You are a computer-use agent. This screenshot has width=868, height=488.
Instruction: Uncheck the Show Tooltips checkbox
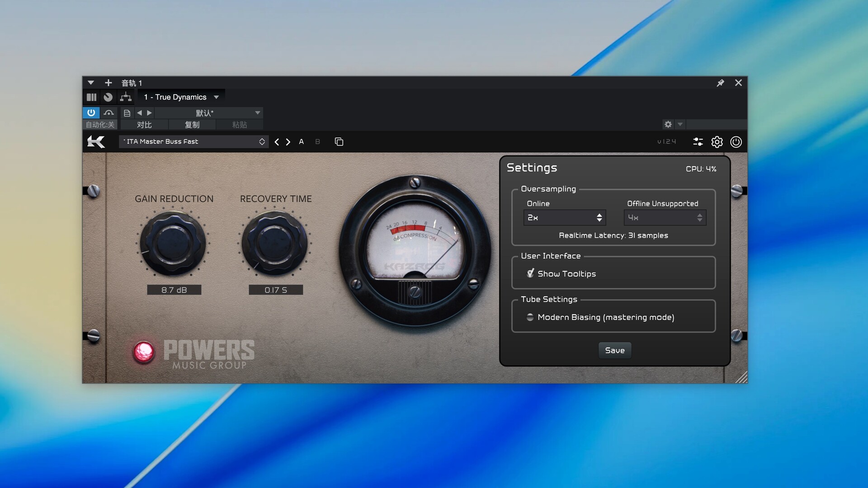531,273
